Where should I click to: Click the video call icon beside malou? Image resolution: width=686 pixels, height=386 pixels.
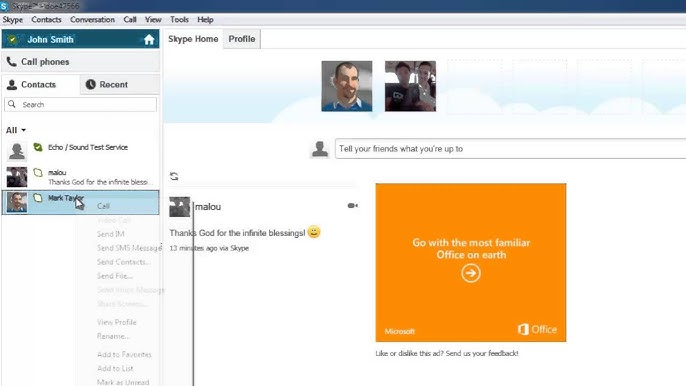353,206
